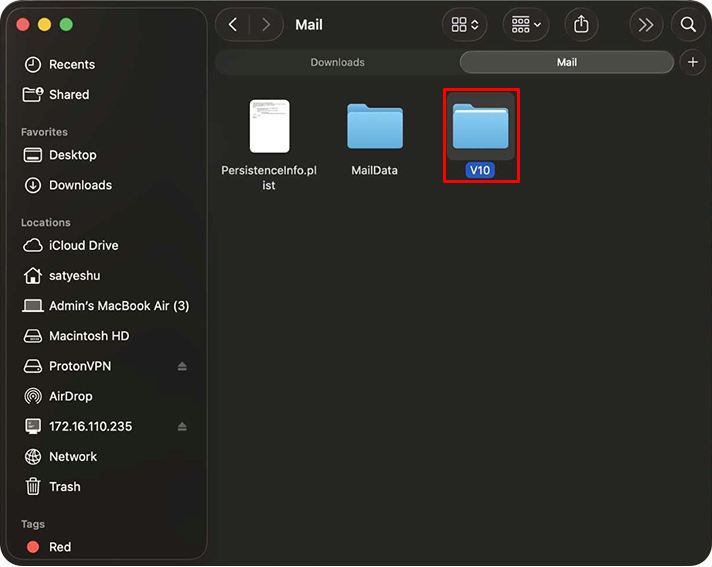This screenshot has width=712, height=567.
Task: Zoom the window with green button
Action: [66, 25]
